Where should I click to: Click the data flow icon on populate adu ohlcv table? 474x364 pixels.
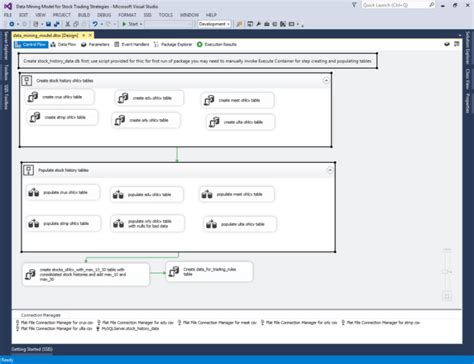[118, 194]
